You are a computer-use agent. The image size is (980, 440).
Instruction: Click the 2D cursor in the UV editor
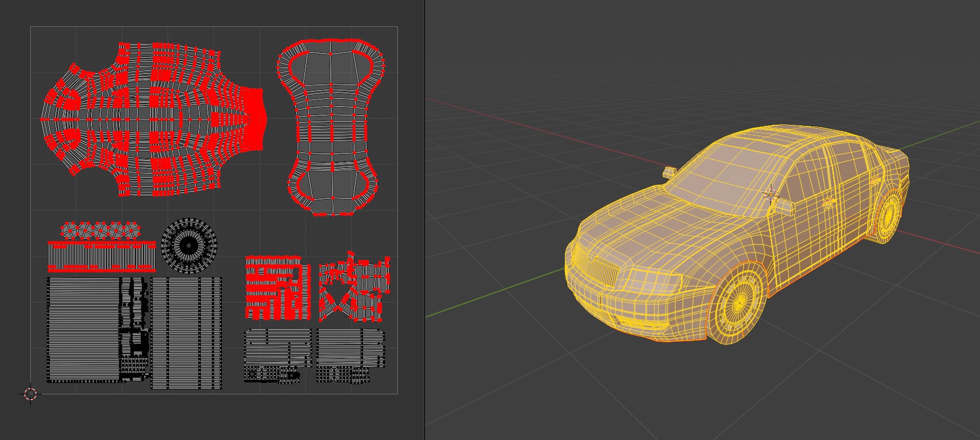coord(30,394)
